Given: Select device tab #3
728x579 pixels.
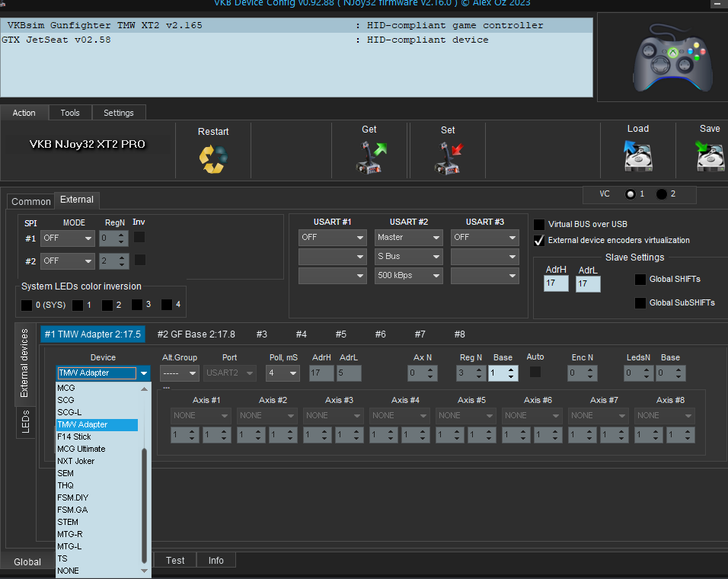Looking at the screenshot, I should (262, 334).
